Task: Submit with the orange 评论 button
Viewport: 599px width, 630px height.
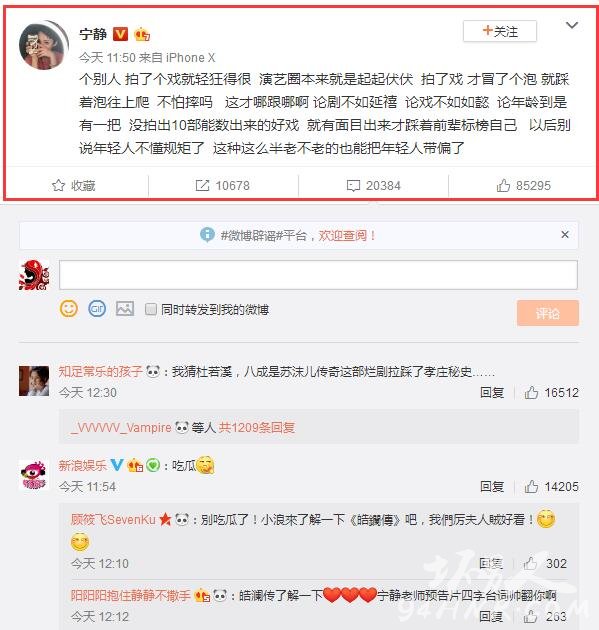Action: [x=548, y=313]
